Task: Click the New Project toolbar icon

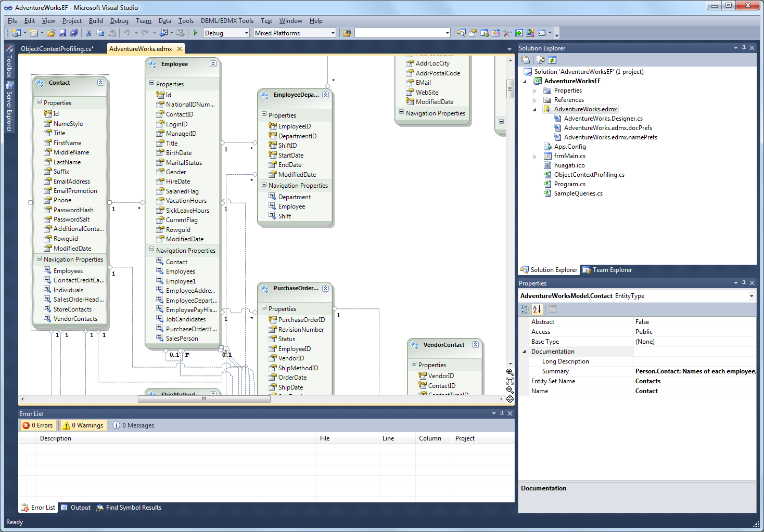Action: click(16, 33)
